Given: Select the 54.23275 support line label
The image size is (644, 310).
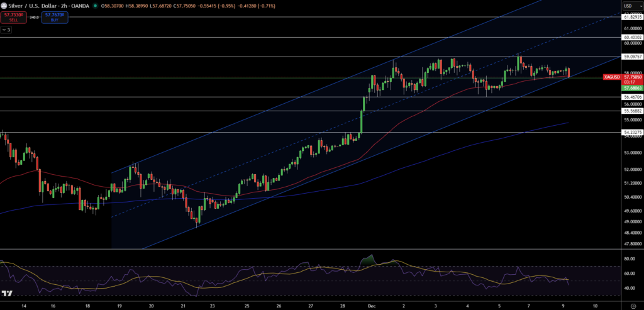Looking at the screenshot, I should (631, 133).
